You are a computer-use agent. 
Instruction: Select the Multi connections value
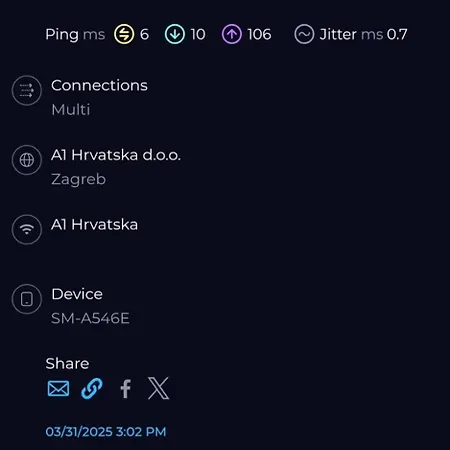(x=71, y=110)
